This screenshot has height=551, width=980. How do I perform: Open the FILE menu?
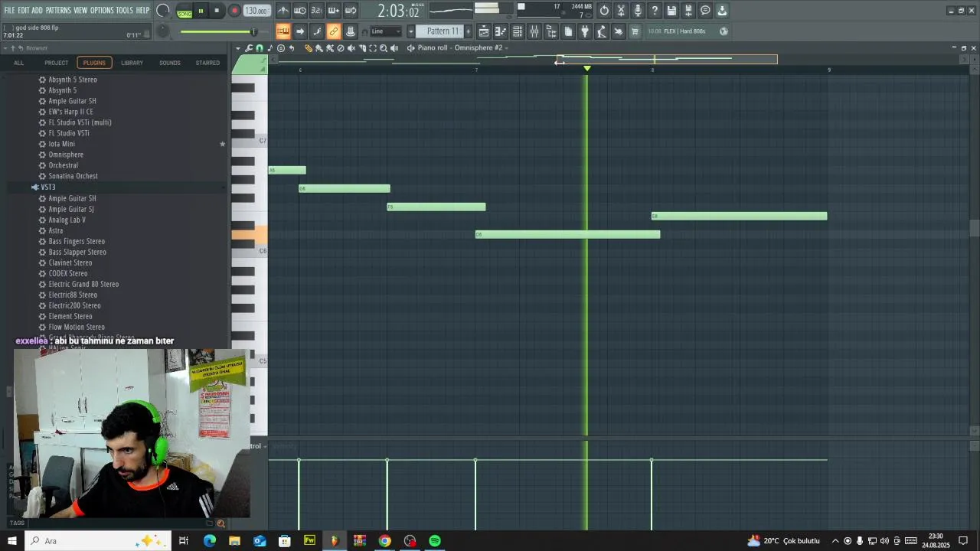click(x=9, y=10)
